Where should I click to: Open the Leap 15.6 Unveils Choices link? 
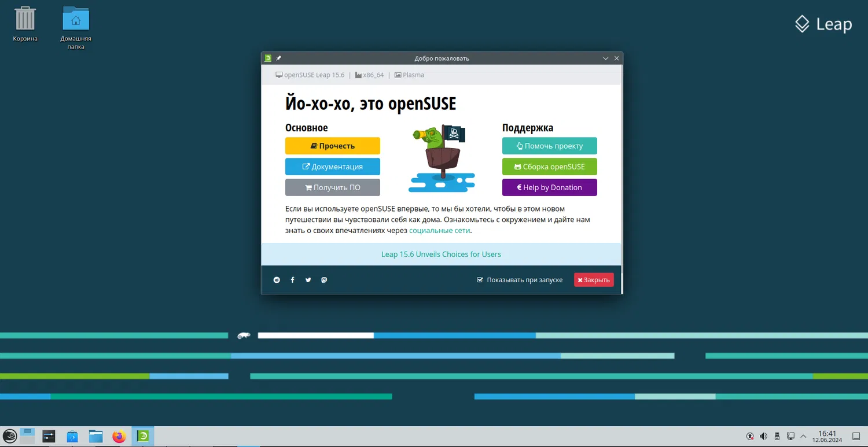point(441,254)
